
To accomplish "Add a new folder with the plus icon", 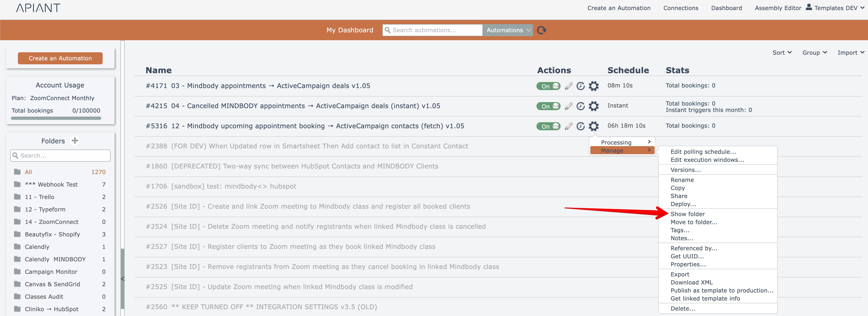I will pyautogui.click(x=75, y=141).
